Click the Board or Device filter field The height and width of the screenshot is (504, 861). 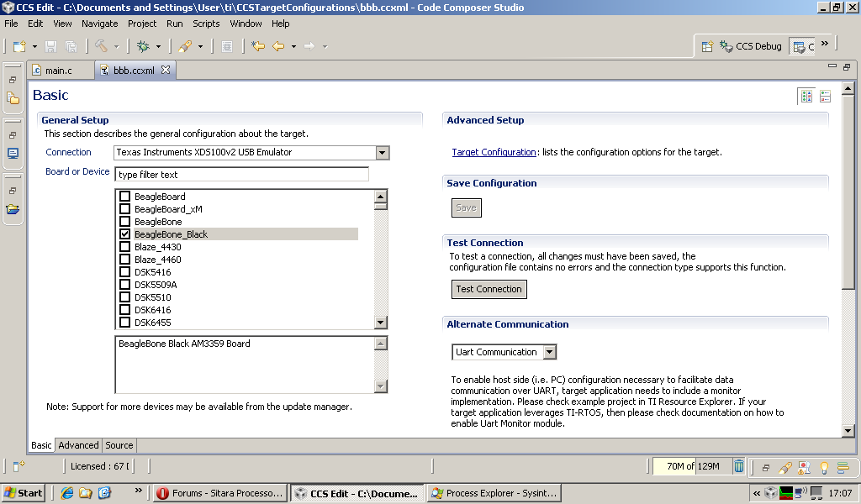click(241, 175)
